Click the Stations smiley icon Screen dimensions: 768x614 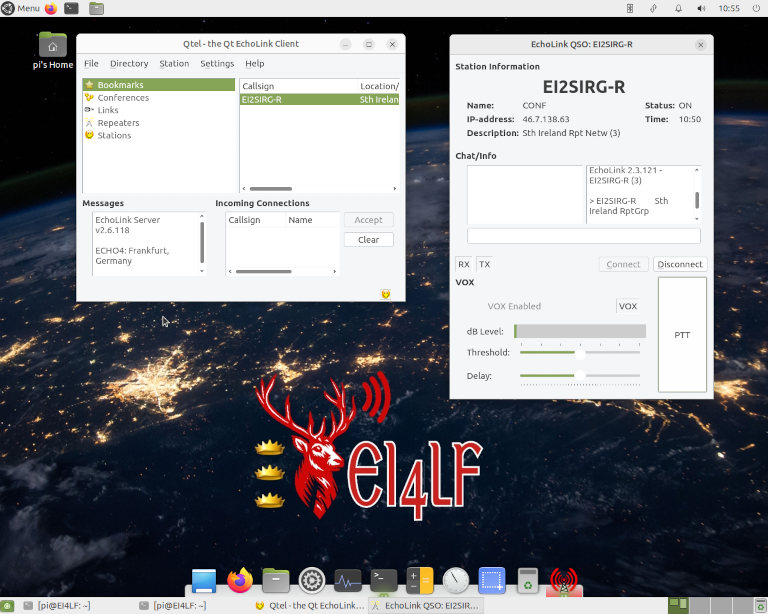click(x=89, y=135)
